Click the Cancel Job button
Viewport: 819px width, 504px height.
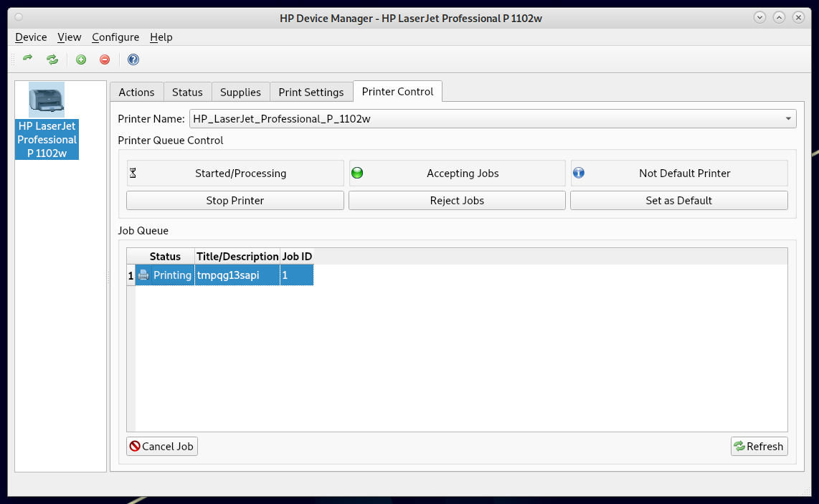coord(162,446)
